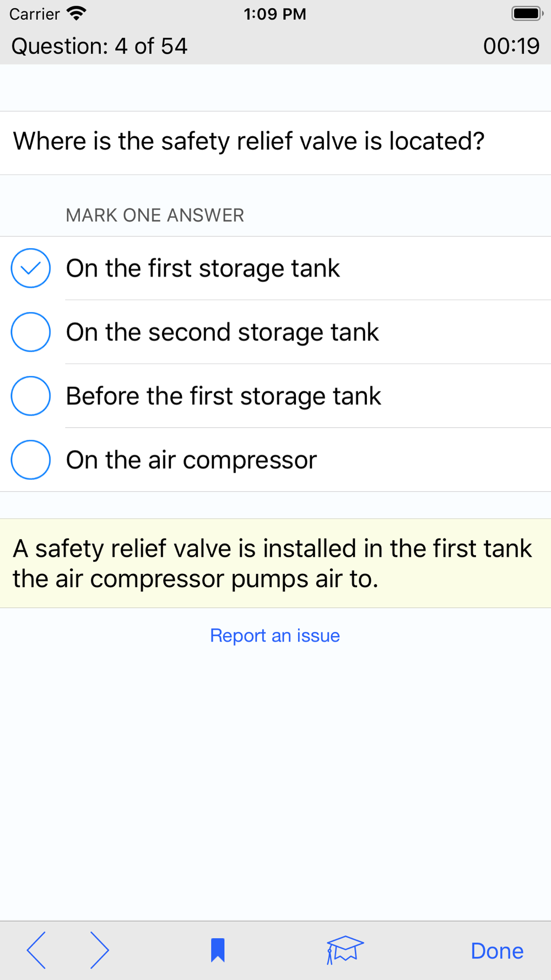The height and width of the screenshot is (980, 551).
Task: Select the second storage tank radio circle
Action: point(31,332)
